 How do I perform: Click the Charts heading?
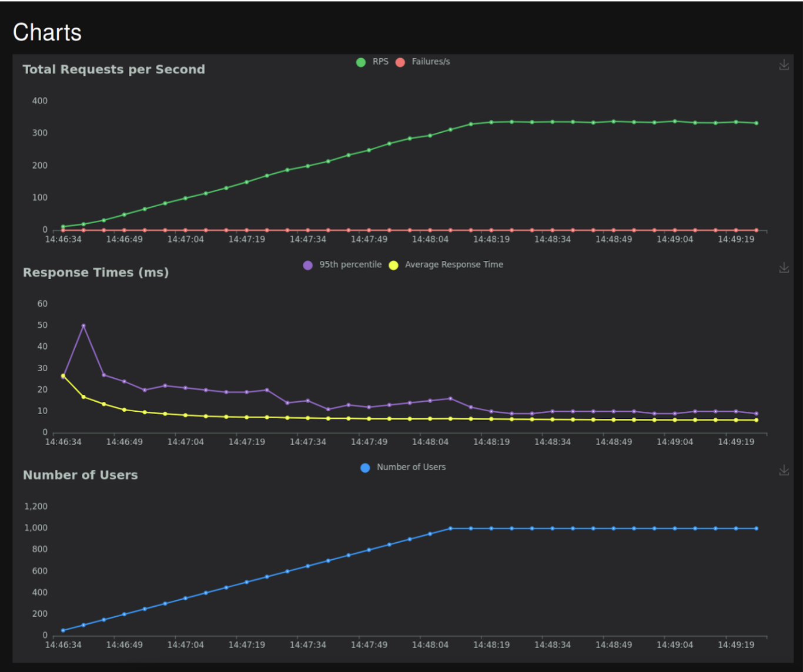click(x=47, y=32)
